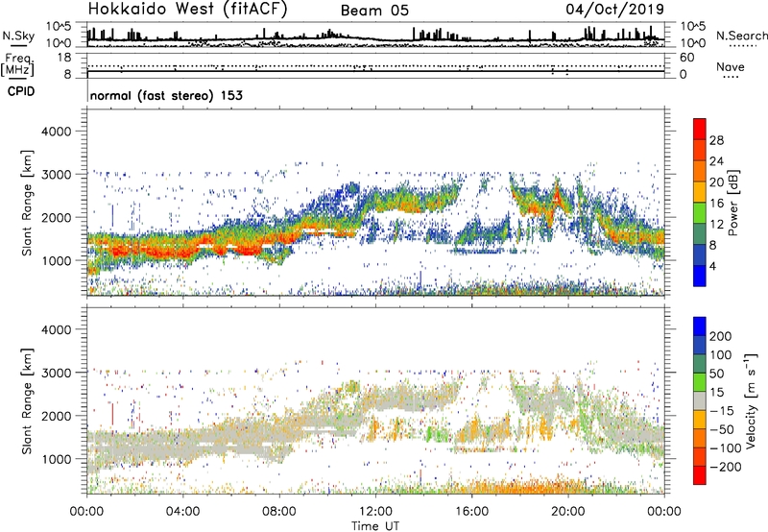Click the Hokkaido West (fitACF) title

click(x=187, y=9)
